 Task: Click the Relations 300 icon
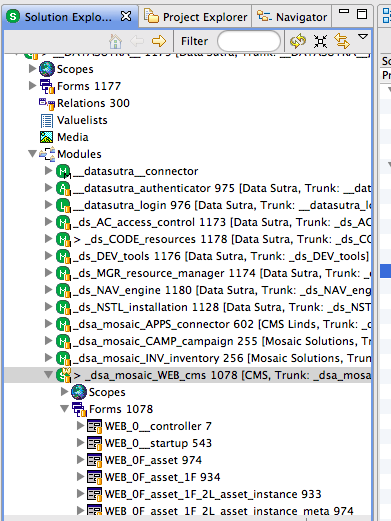tap(47, 103)
